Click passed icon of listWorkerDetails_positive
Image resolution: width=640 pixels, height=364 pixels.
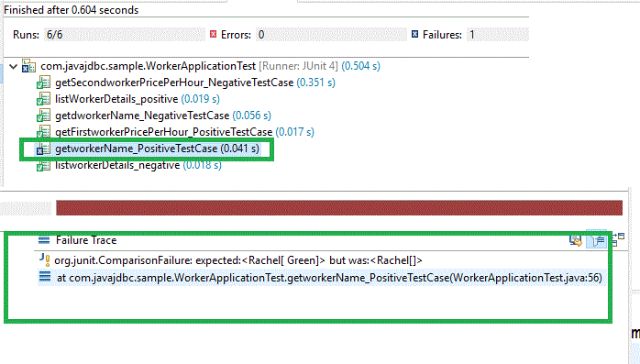[43, 99]
